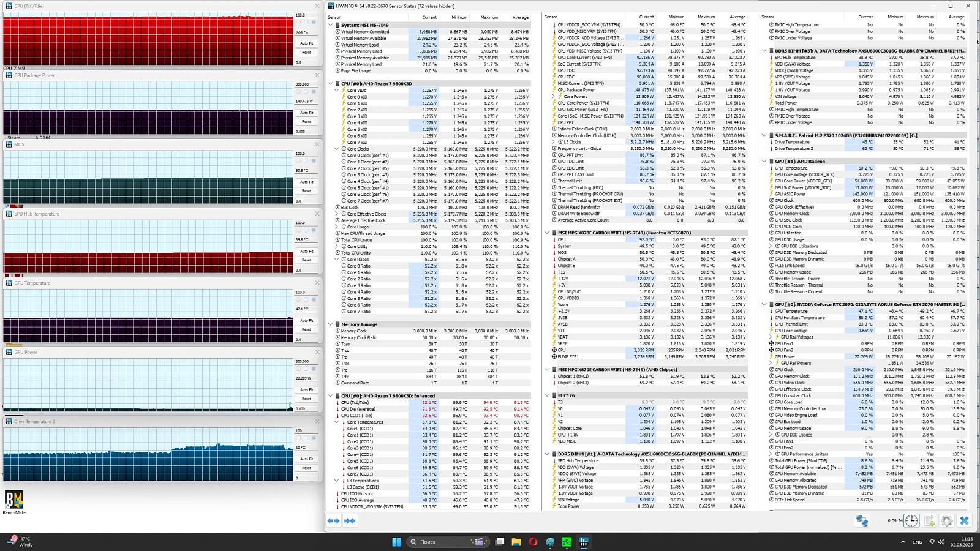Close the GPU Power graph window
The image size is (980, 551).
[x=317, y=352]
